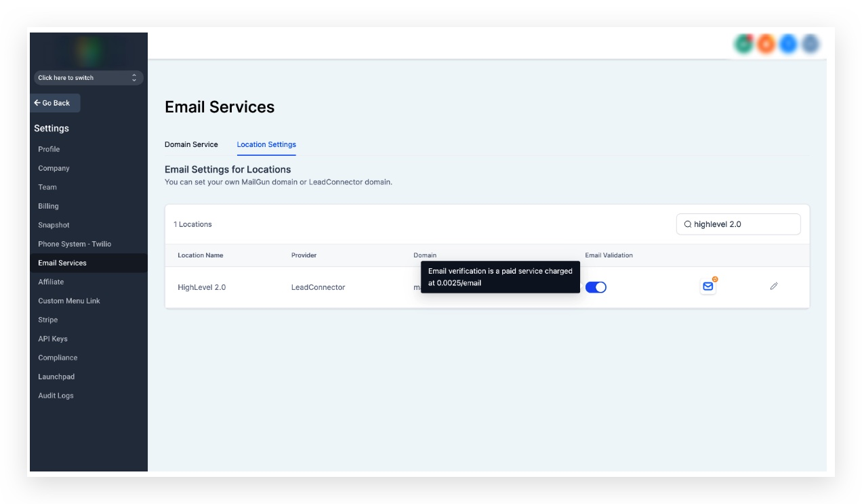Click the 'LeadConnector' provider cell
Viewport: 862px width, 504px height.
click(319, 287)
